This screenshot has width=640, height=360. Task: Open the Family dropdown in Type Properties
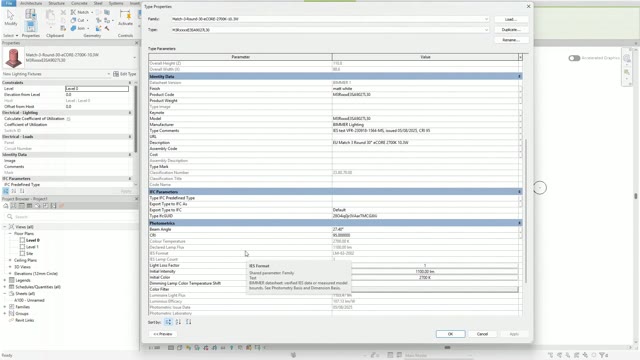click(x=486, y=19)
